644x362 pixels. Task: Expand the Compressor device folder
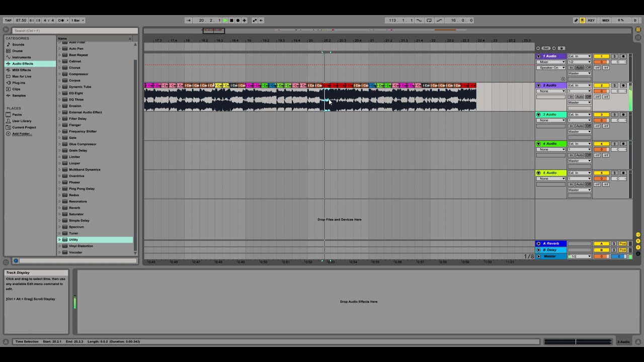pos(59,74)
